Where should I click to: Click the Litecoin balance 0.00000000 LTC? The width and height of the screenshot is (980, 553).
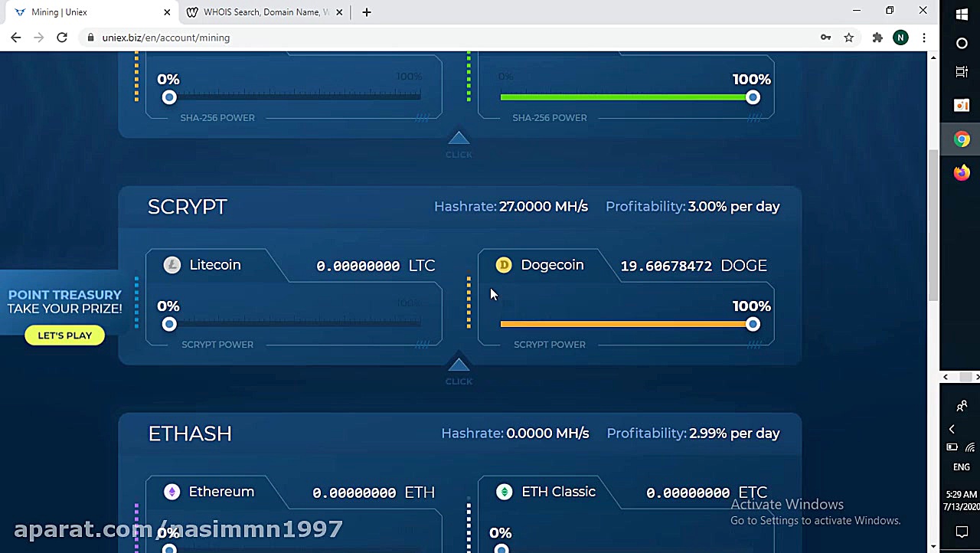(x=376, y=266)
